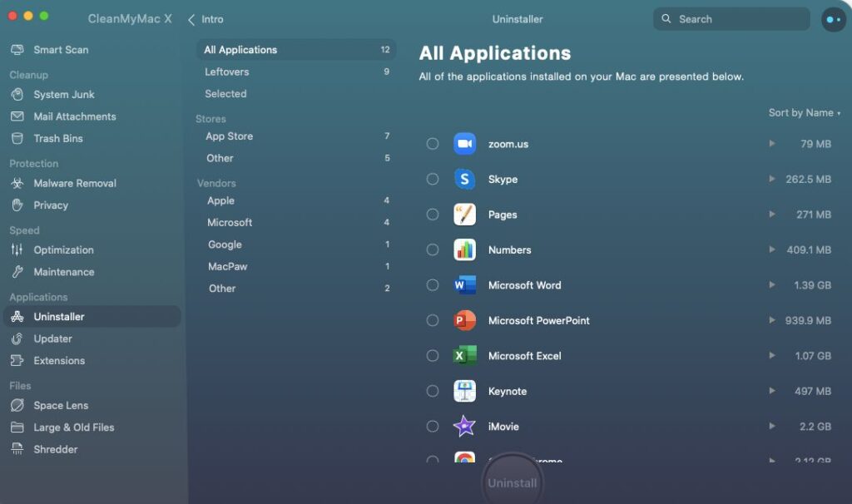Go back to Intro
This screenshot has width=852, height=504.
pos(206,19)
